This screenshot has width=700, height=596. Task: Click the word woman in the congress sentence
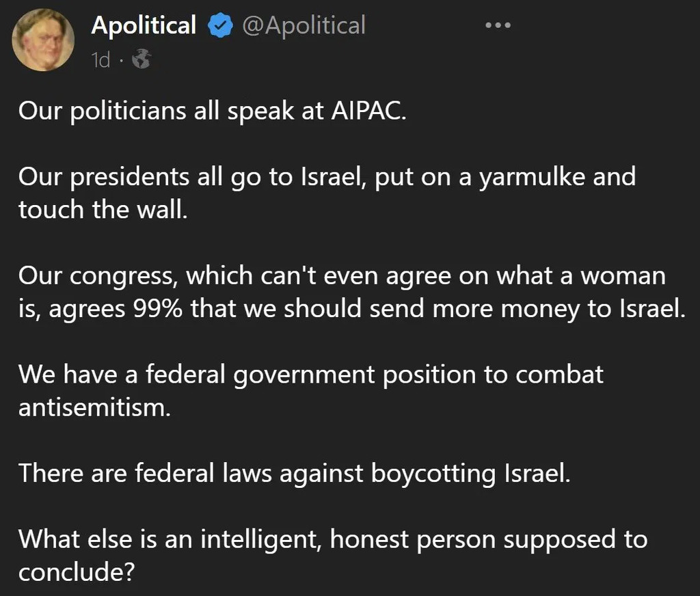coord(621,276)
